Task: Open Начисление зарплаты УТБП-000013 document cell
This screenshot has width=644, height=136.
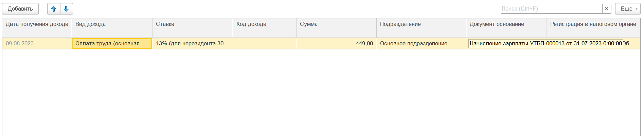Action: 545,44
